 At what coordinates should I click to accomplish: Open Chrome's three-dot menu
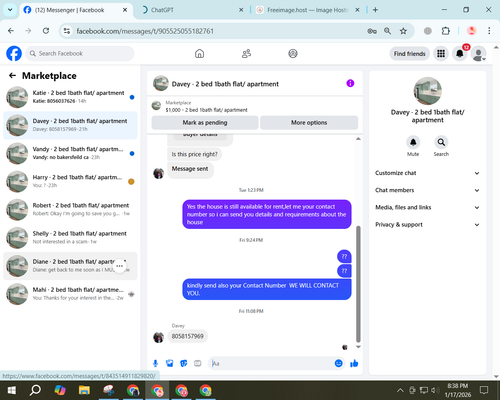click(x=489, y=31)
